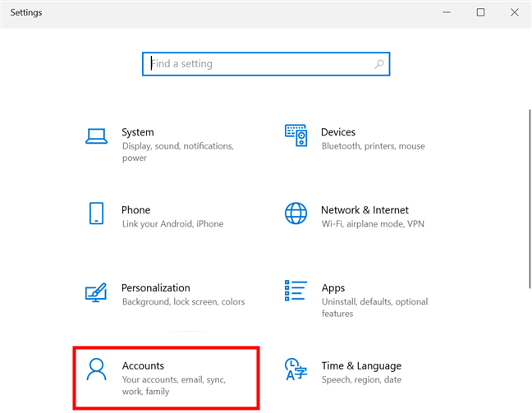Select the Phone icon
This screenshot has width=532, height=413.
tap(96, 213)
